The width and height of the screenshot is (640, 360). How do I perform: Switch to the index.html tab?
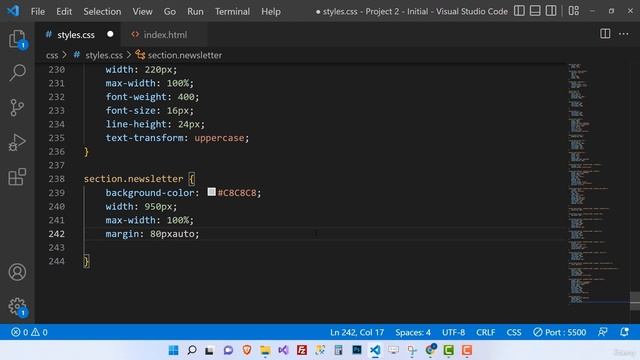(x=165, y=35)
